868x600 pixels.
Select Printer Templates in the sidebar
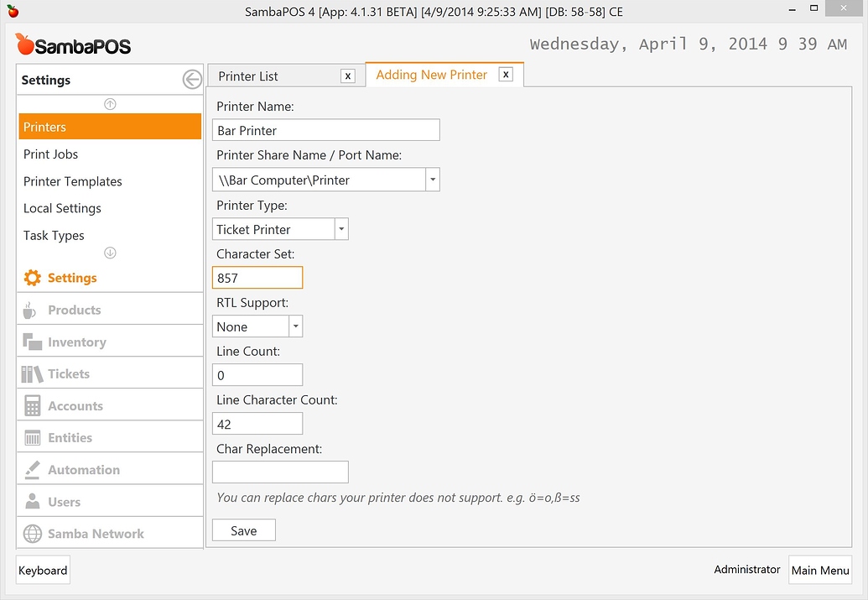tap(73, 181)
